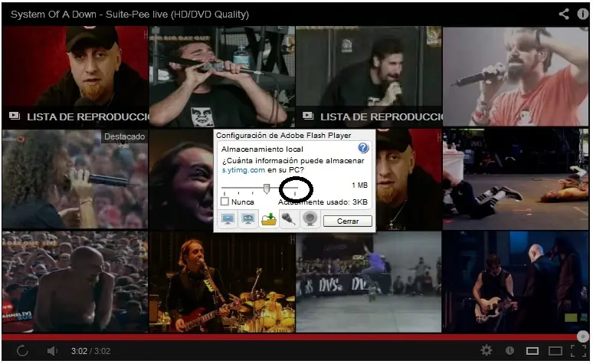Click the s.ytimg.com link text

pyautogui.click(x=243, y=170)
